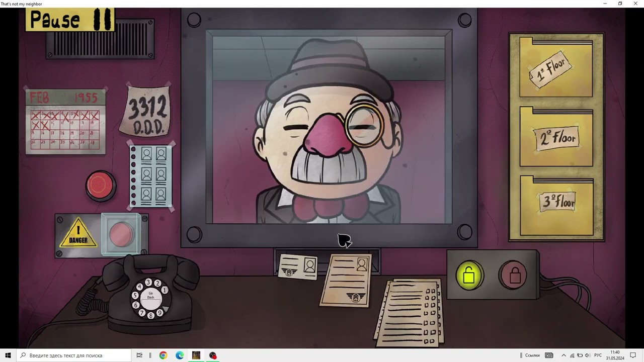This screenshot has width=644, height=362.
Task: Dial digit 9 on the rotary phone
Action: click(159, 313)
